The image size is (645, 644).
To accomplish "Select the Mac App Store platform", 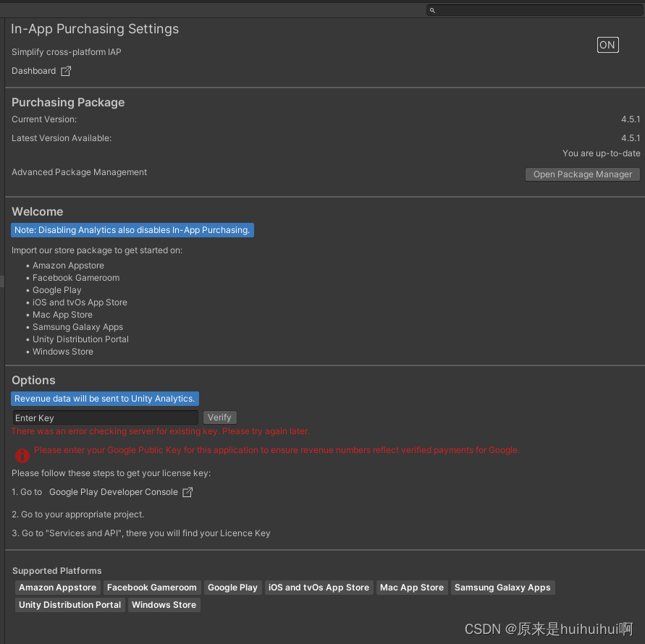I will coord(411,587).
